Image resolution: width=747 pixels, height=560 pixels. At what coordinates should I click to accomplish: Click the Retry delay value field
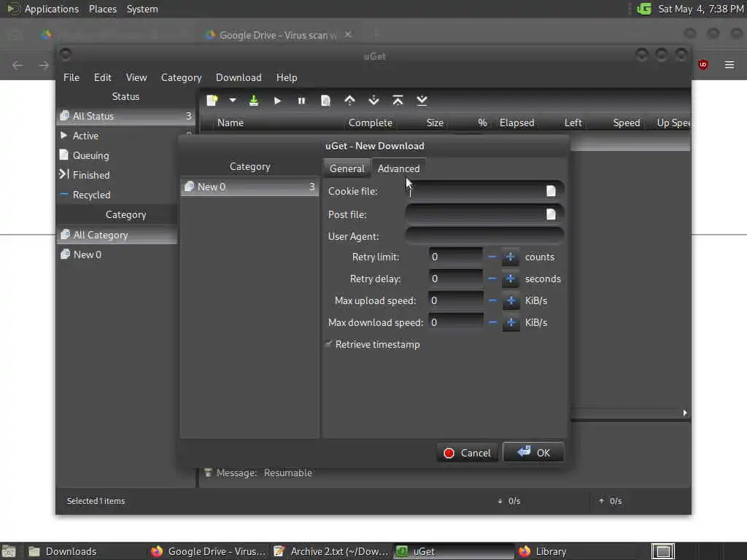(x=455, y=279)
